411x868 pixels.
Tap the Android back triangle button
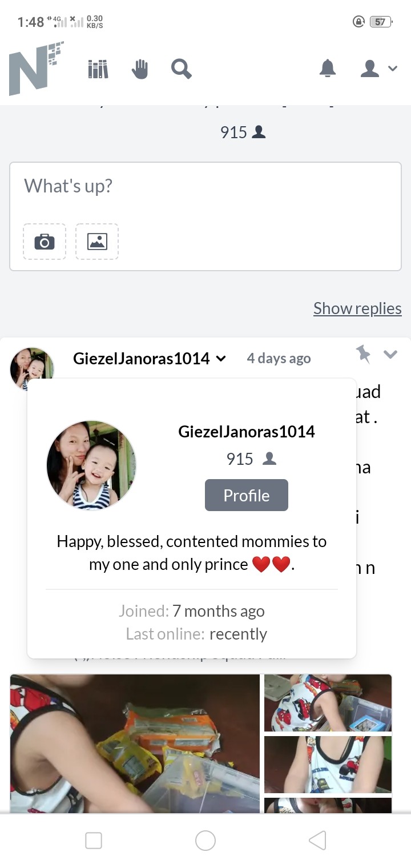pyautogui.click(x=317, y=840)
